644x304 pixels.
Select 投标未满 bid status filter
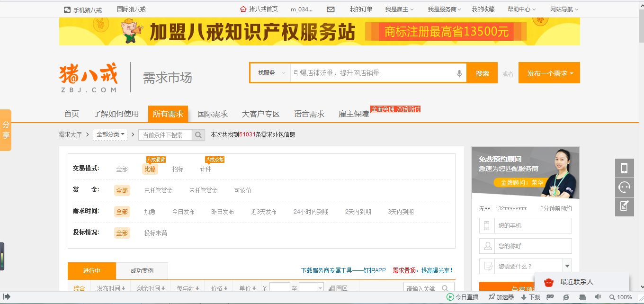pos(156,233)
